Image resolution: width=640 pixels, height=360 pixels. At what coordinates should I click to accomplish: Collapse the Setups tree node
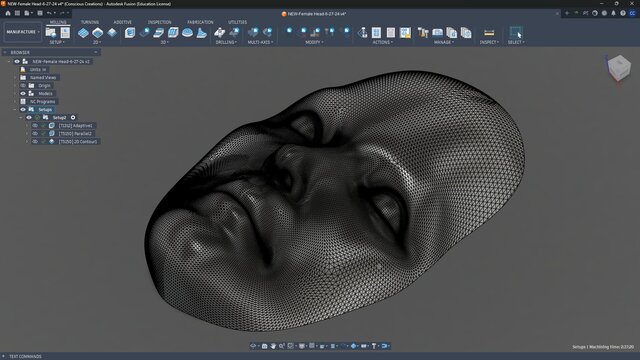15,109
